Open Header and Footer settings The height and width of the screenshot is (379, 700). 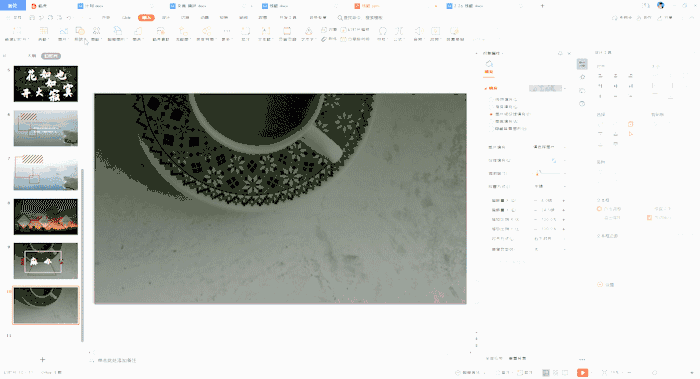point(287,34)
